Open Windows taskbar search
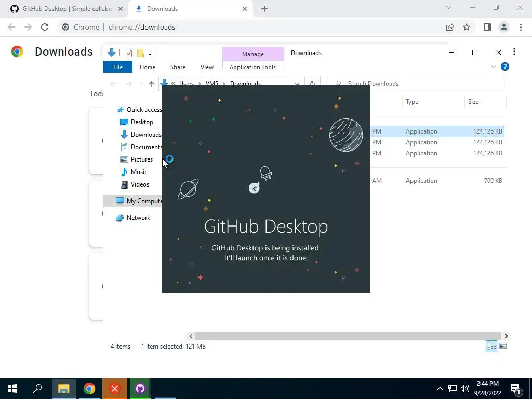 (37, 389)
